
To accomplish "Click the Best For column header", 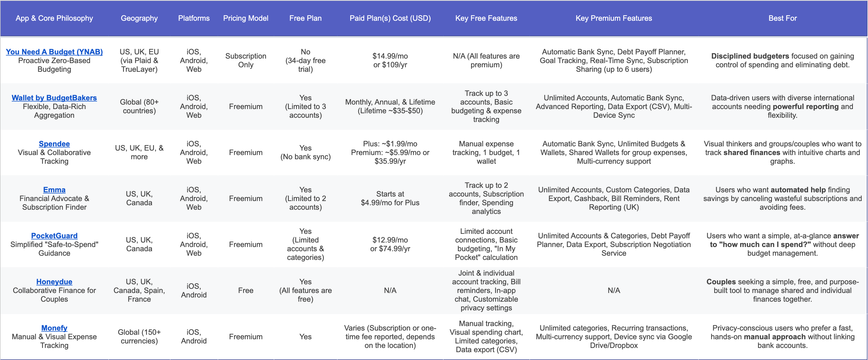I will (x=782, y=18).
